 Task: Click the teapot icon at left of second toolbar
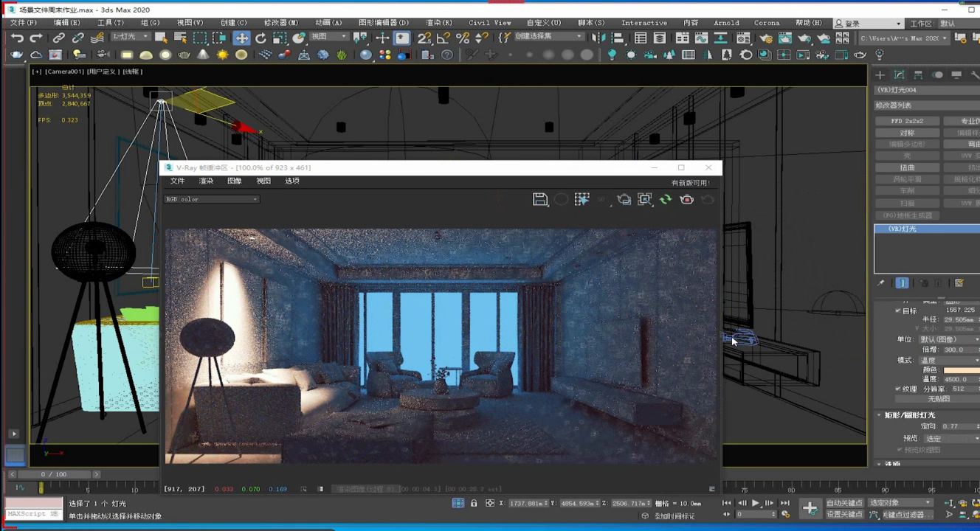coord(17,55)
